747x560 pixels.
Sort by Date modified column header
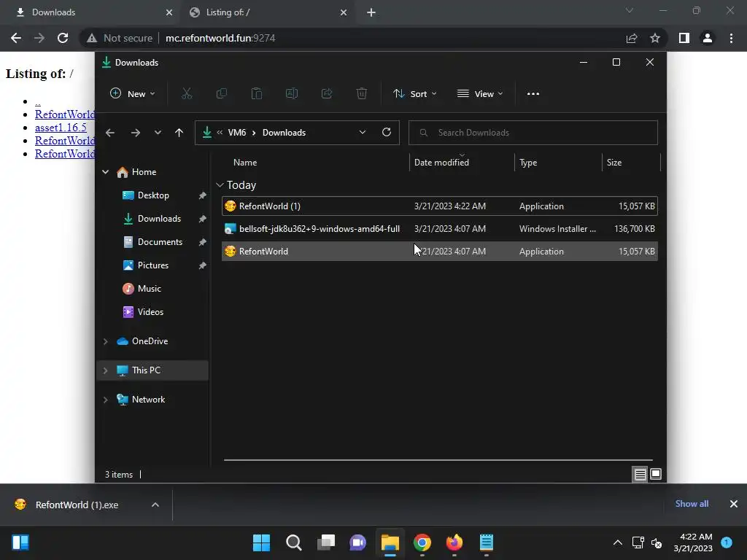pyautogui.click(x=462, y=163)
